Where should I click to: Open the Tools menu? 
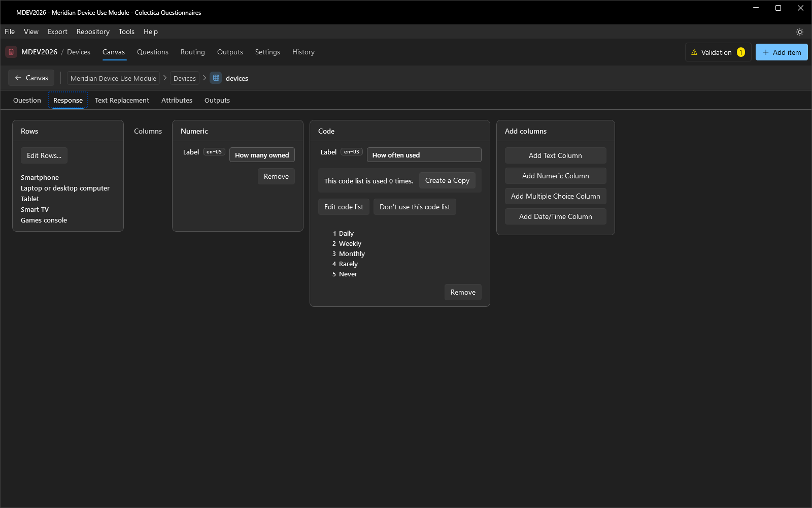click(x=126, y=31)
